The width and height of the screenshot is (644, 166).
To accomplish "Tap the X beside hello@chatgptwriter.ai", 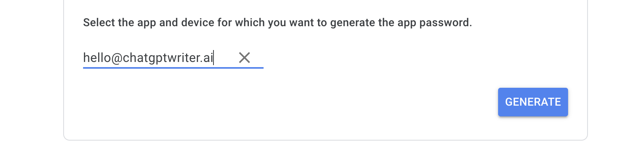I will [x=244, y=58].
